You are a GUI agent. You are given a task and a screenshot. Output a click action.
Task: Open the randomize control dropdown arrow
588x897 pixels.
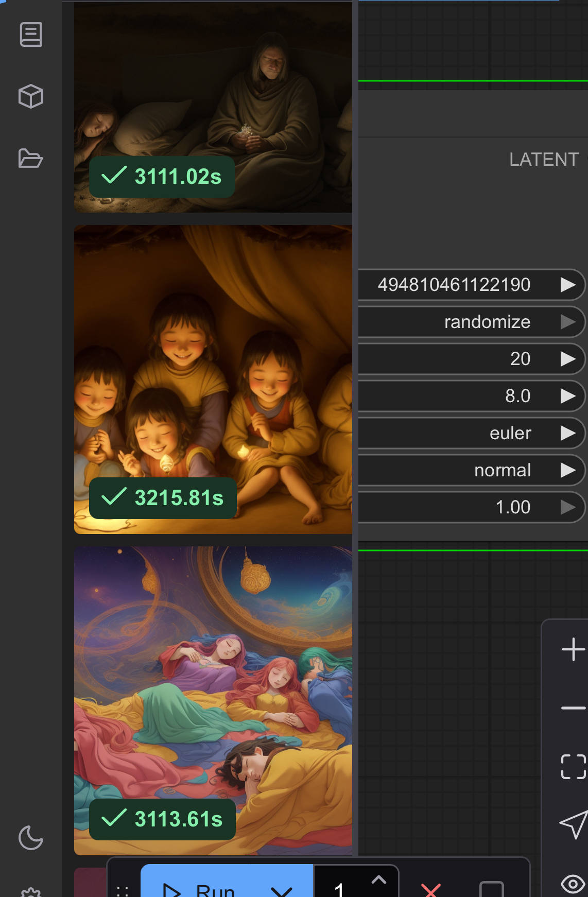point(568,322)
